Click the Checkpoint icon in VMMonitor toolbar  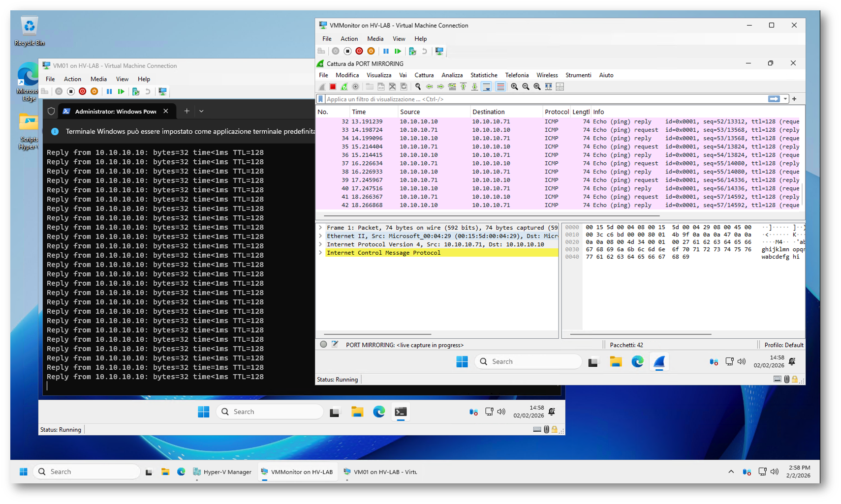pos(412,51)
